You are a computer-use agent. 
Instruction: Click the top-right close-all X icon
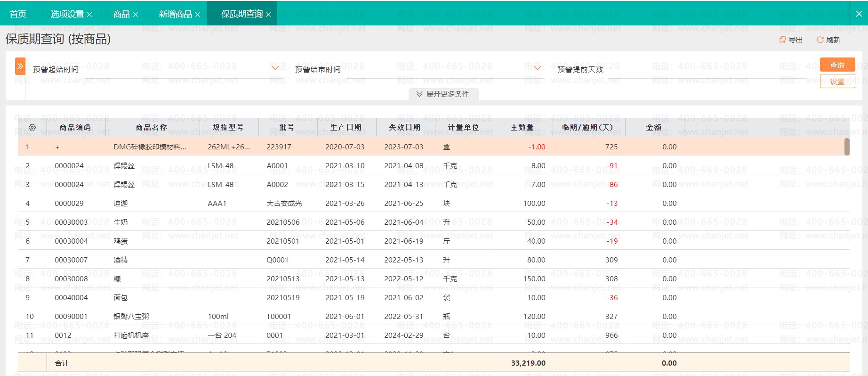point(859,14)
